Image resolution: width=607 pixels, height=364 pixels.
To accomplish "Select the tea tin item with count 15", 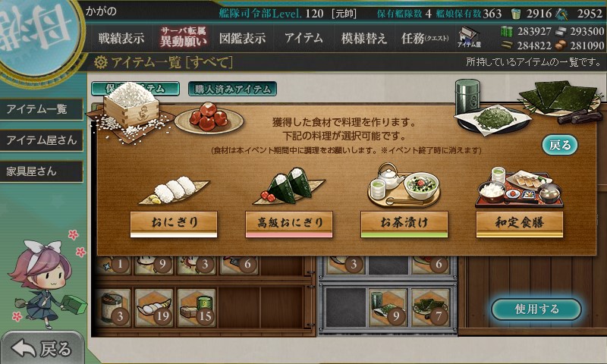I will tap(197, 308).
